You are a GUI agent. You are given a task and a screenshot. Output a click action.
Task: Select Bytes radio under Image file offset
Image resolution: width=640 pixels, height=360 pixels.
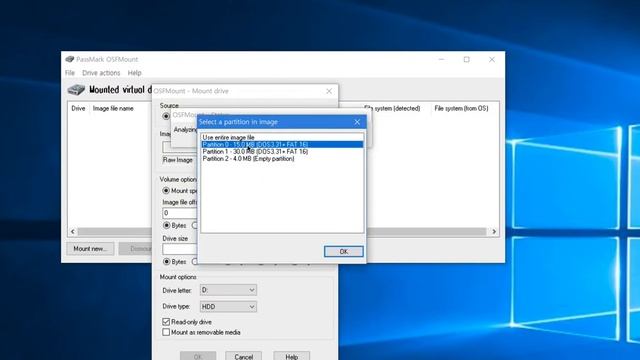coord(167,225)
